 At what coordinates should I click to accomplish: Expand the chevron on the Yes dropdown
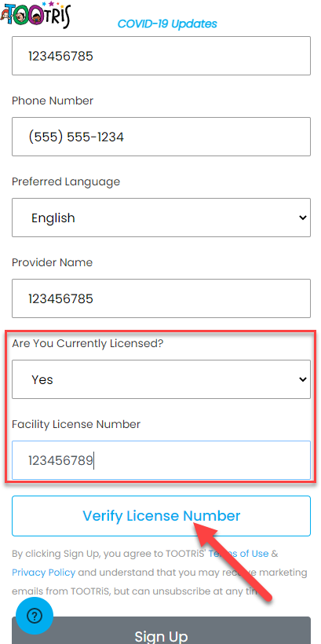pyautogui.click(x=302, y=379)
